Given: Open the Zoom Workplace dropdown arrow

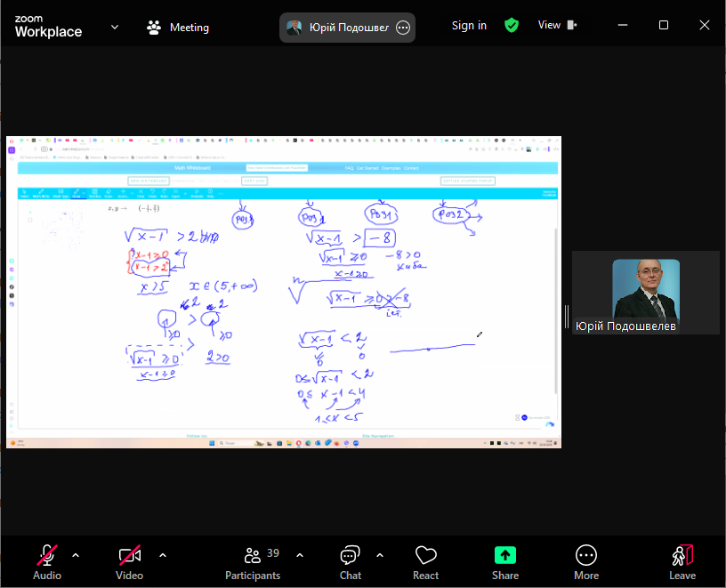Looking at the screenshot, I should [x=115, y=27].
